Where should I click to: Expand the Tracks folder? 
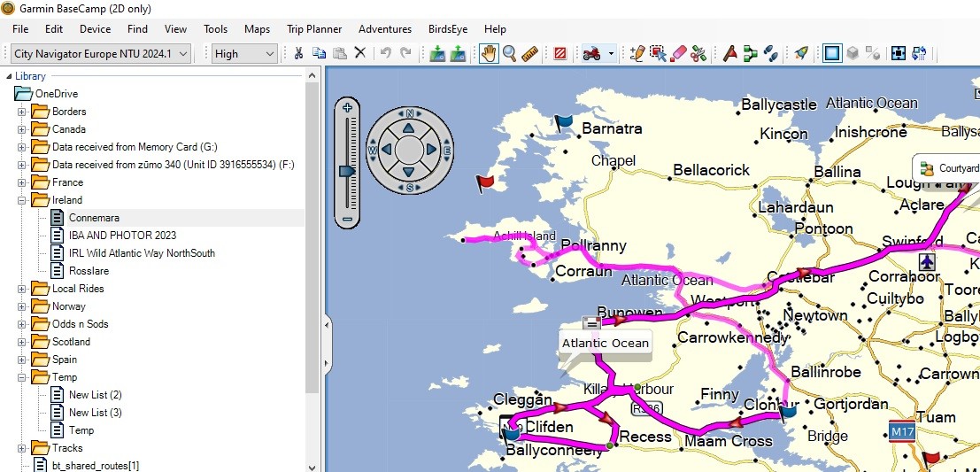click(22, 448)
